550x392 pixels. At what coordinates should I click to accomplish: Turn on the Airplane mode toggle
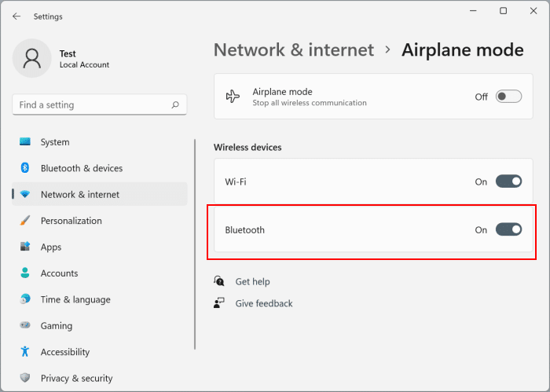point(508,97)
